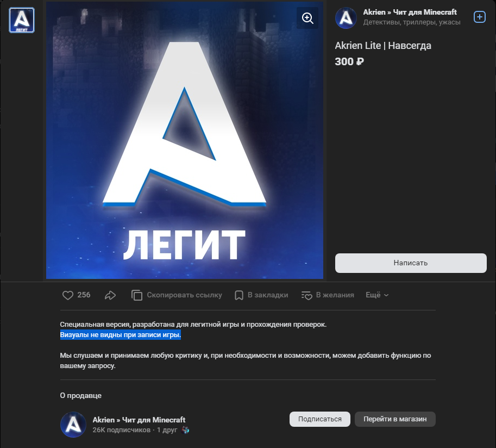Click the like count 256
496x448 pixels.
pyautogui.click(x=84, y=295)
